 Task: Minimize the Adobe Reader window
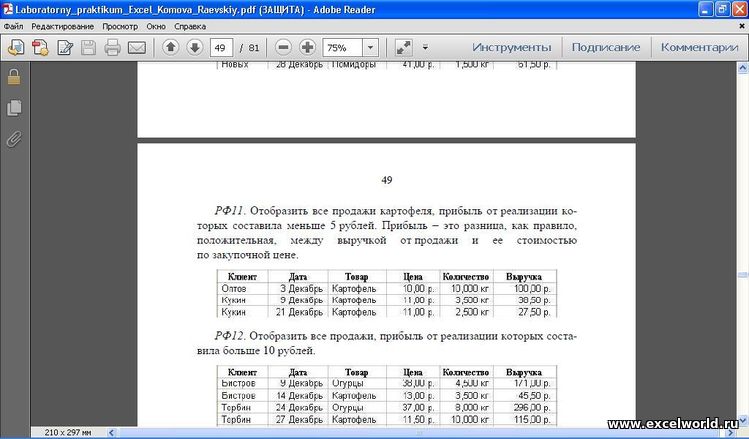(x=706, y=9)
